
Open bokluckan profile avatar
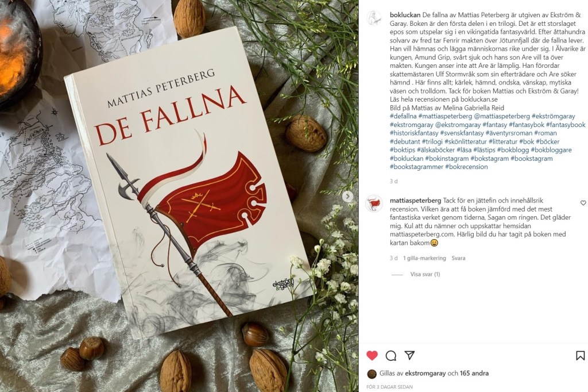[x=374, y=18]
